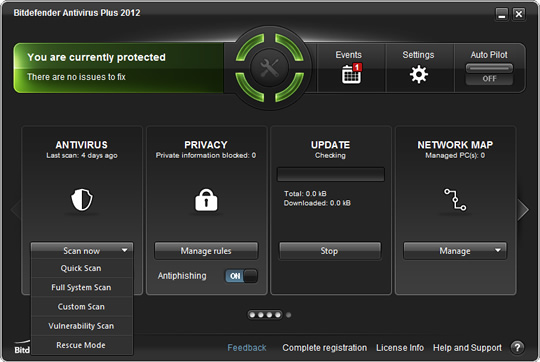The image size is (540, 362).
Task: Select Quick Scan from the menu
Action: (x=82, y=268)
